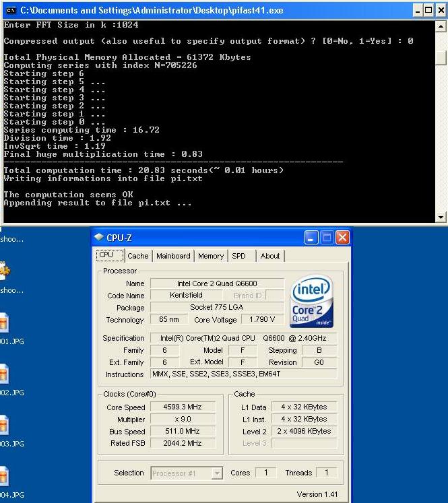448x503 pixels.
Task: Click the 'Enter FFT Size in k :1024' line
Action: coord(71,25)
